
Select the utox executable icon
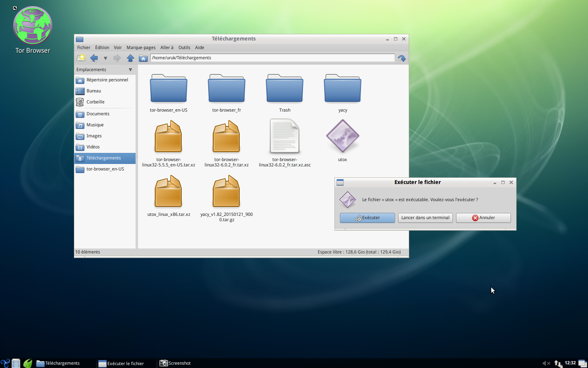(343, 136)
